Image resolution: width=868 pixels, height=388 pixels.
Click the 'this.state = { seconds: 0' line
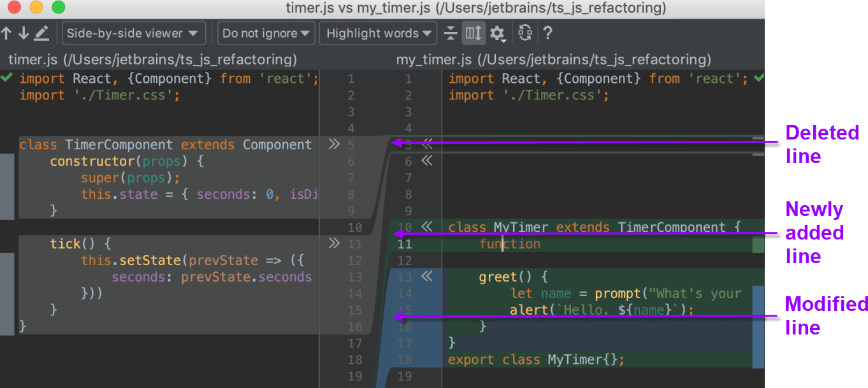pos(199,194)
